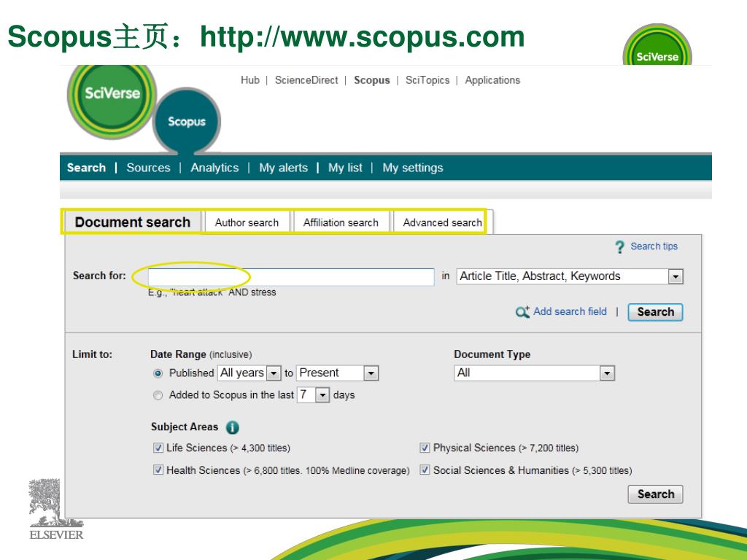Open the 7 days dropdown
The height and width of the screenshot is (560, 747).
click(313, 394)
